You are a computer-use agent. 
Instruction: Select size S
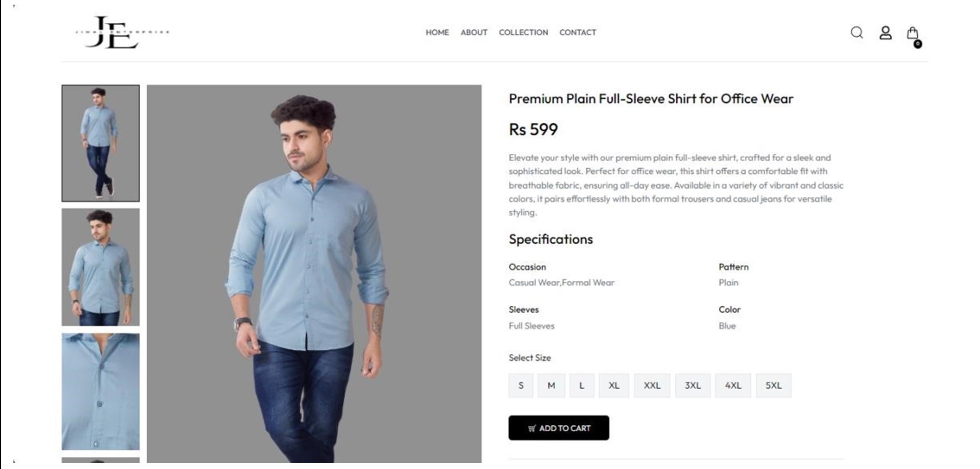coord(521,385)
